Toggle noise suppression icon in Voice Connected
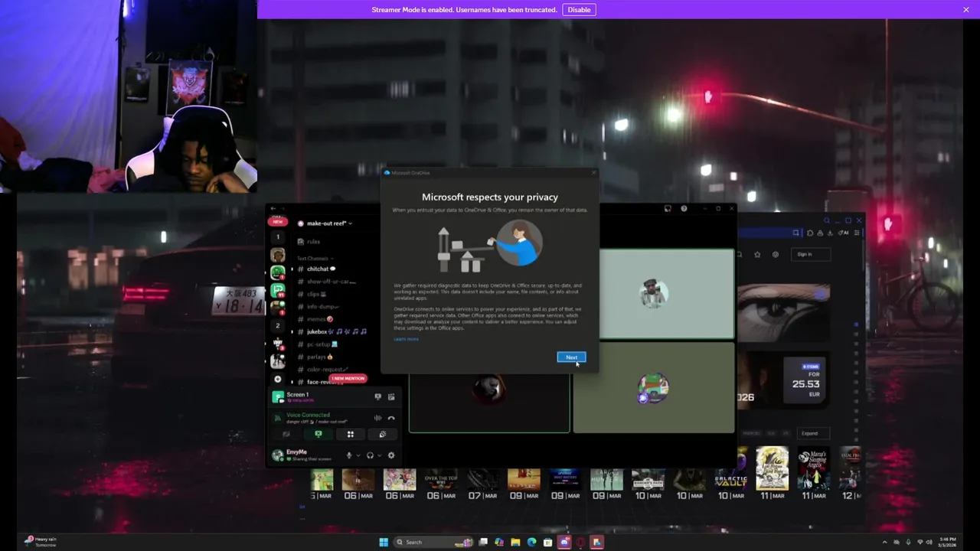 [377, 418]
